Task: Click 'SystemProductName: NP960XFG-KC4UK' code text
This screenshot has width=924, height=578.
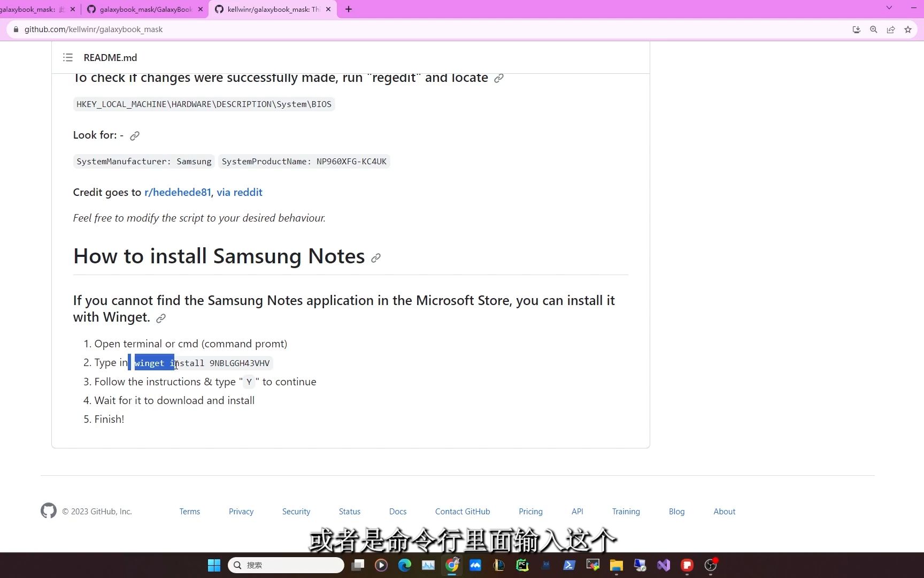Action: point(304,162)
